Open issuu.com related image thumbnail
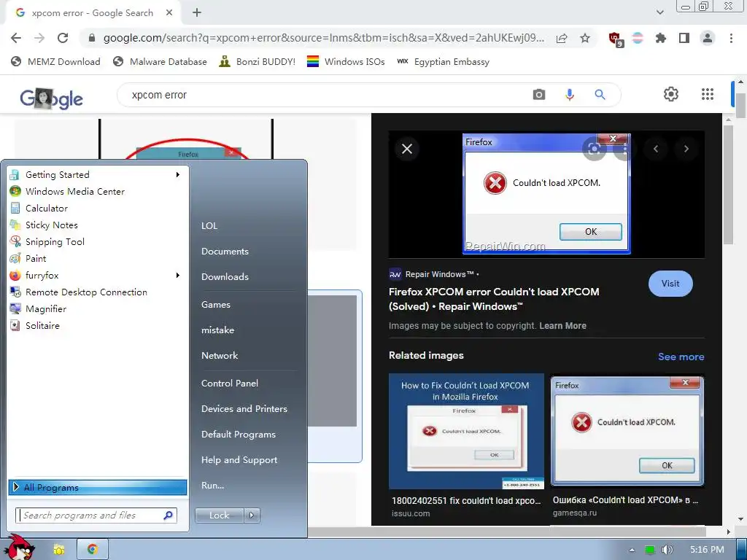 (x=466, y=432)
